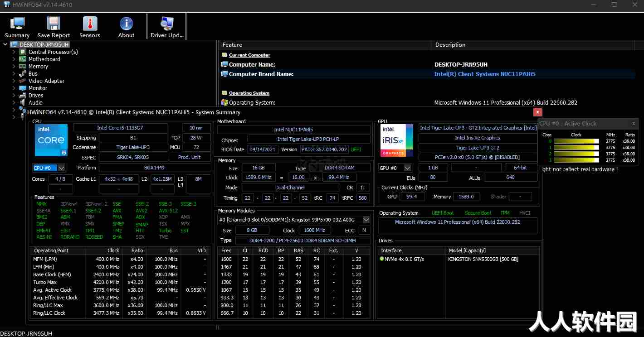Image resolution: width=644 pixels, height=337 pixels.
Task: Click the Core 2 clock bar
Action: point(576,154)
